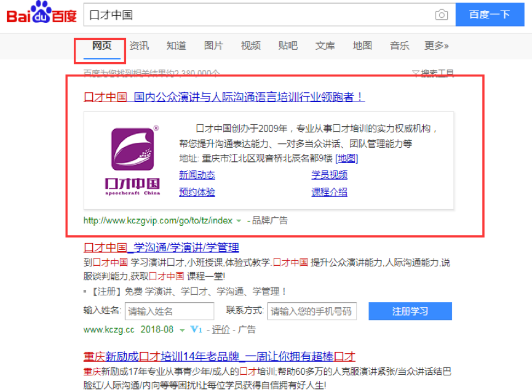The height and width of the screenshot is (392, 532).
Task: Expand dropdown arrow next to kczgvip URL
Action: (239, 220)
